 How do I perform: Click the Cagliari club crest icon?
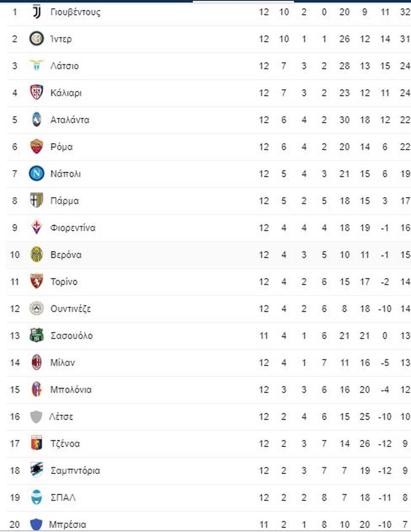(36, 92)
